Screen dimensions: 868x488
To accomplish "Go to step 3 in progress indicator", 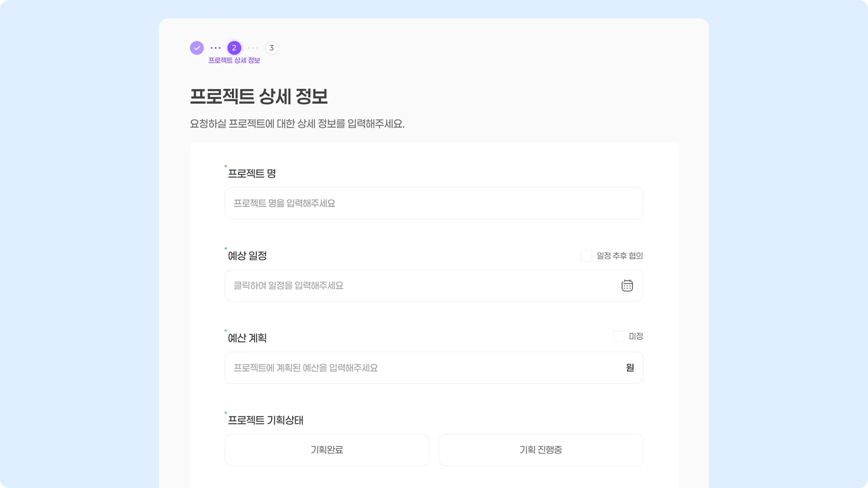I will click(272, 48).
